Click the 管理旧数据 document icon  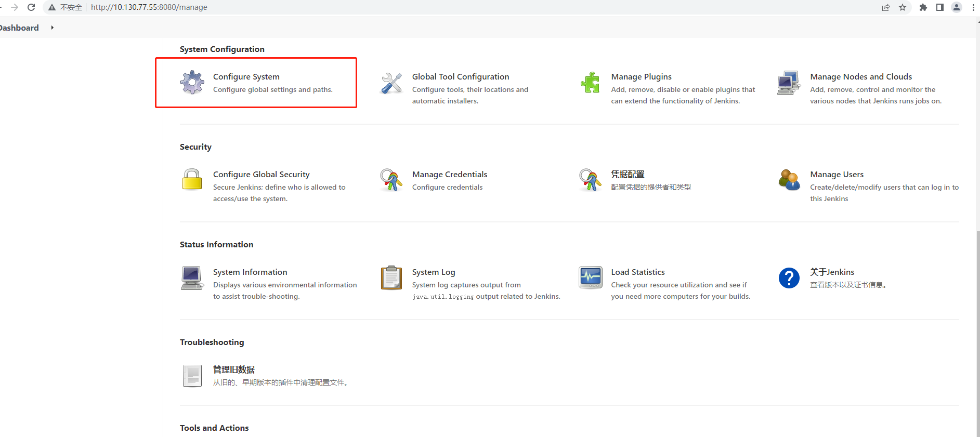pyautogui.click(x=192, y=376)
